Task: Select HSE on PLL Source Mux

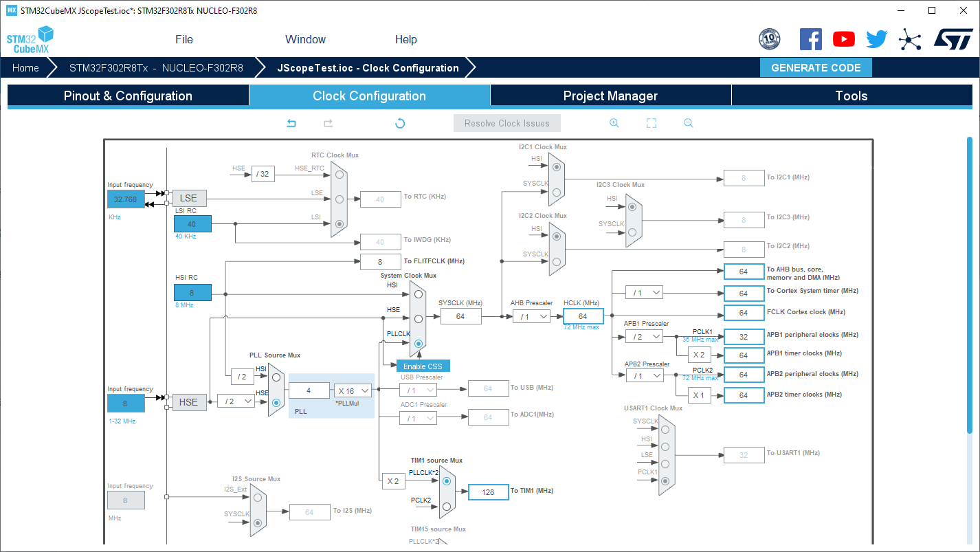Action: [276, 404]
